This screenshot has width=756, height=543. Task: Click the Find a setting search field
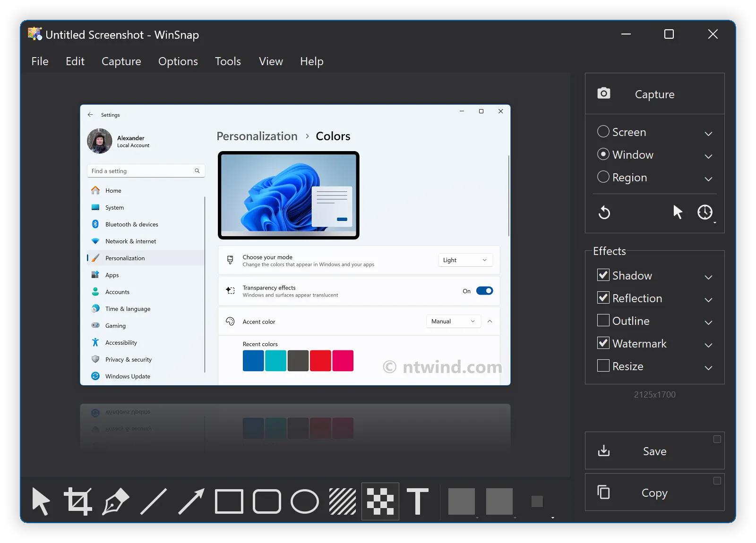pyautogui.click(x=146, y=171)
